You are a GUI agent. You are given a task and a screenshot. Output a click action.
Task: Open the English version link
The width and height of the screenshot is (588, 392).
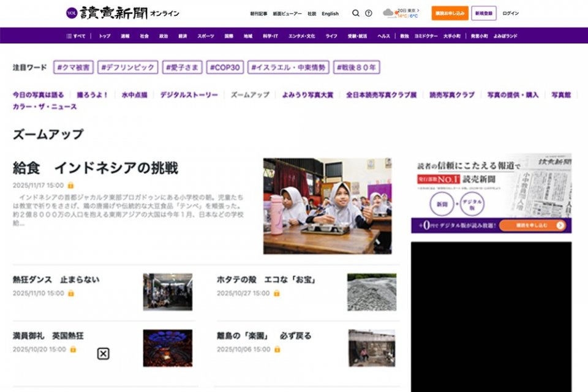coord(330,13)
